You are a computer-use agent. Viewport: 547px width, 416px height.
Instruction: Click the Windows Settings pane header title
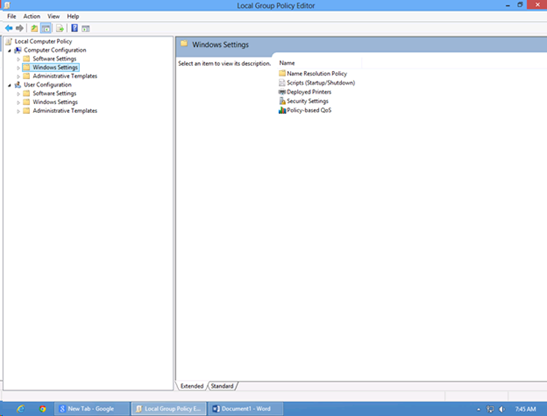click(220, 45)
